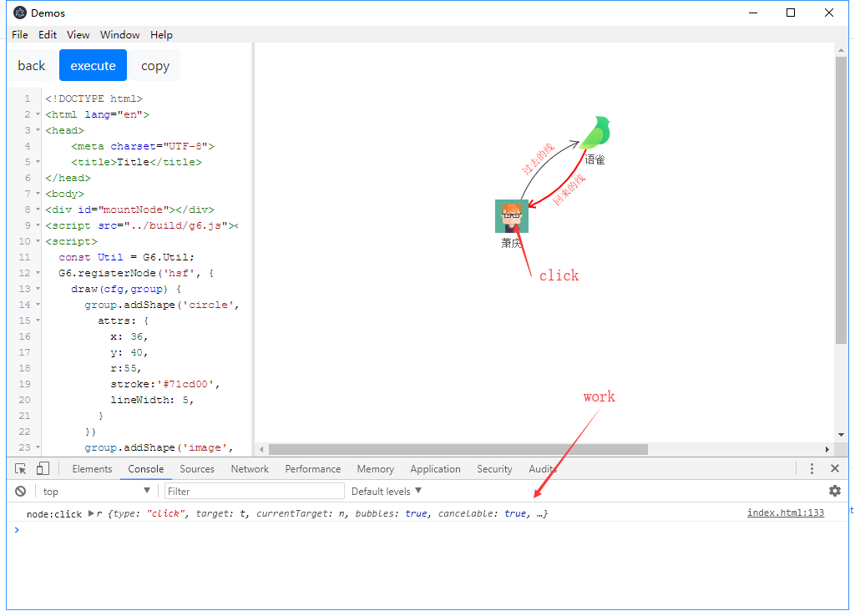Click the clear console icon

click(20, 491)
